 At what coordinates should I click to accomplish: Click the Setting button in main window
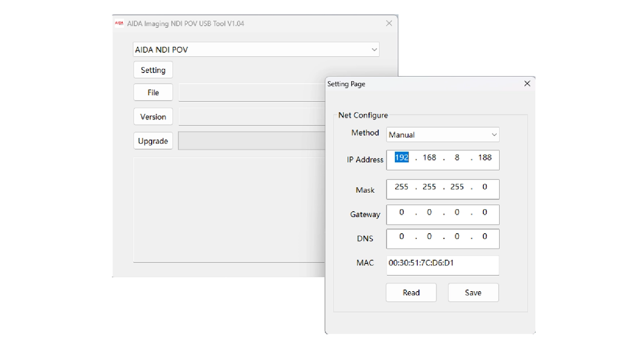(x=153, y=70)
